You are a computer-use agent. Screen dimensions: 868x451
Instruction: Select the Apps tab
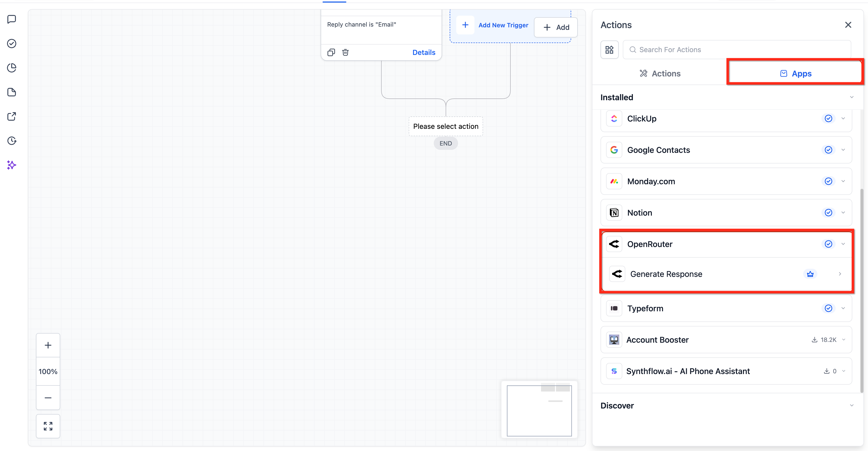796,73
